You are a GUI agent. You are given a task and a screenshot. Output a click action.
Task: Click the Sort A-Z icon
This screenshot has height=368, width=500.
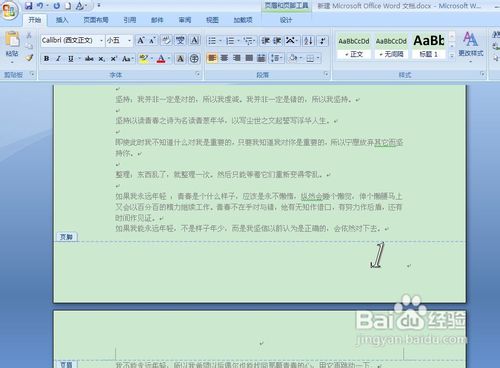click(308, 41)
